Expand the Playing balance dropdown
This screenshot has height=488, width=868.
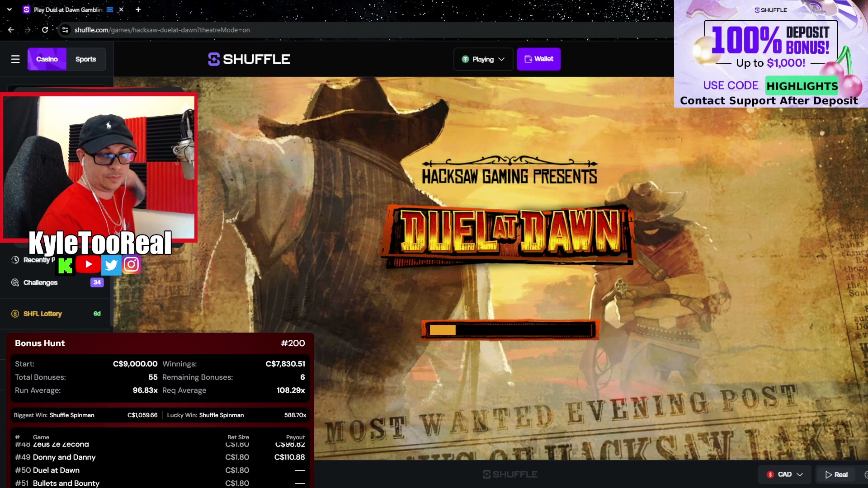pos(483,59)
